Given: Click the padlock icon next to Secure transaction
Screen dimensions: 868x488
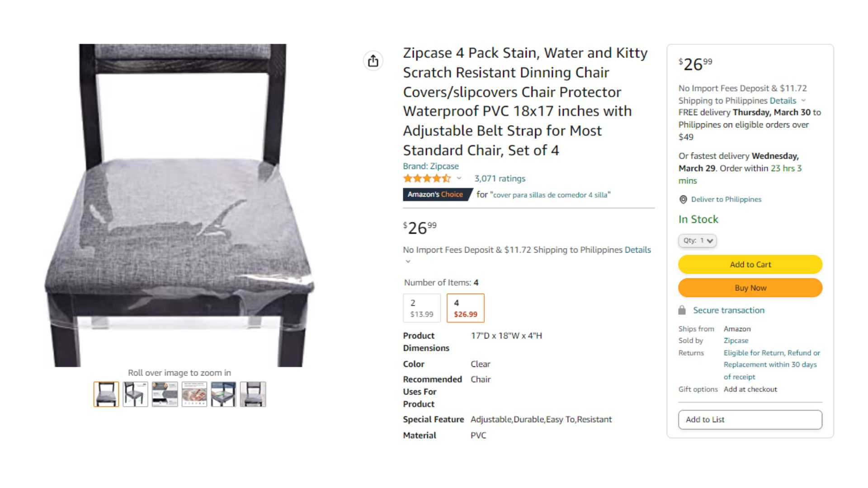Looking at the screenshot, I should (x=682, y=310).
